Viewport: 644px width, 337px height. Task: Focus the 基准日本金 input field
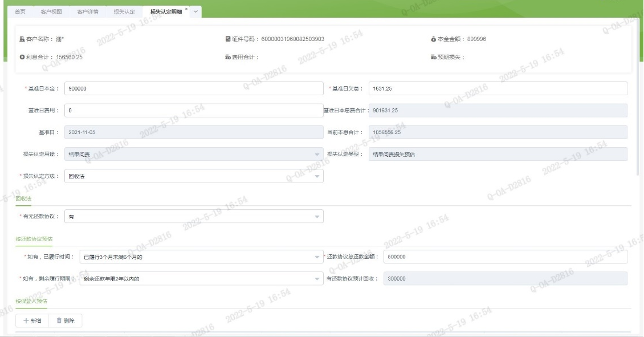[194, 88]
